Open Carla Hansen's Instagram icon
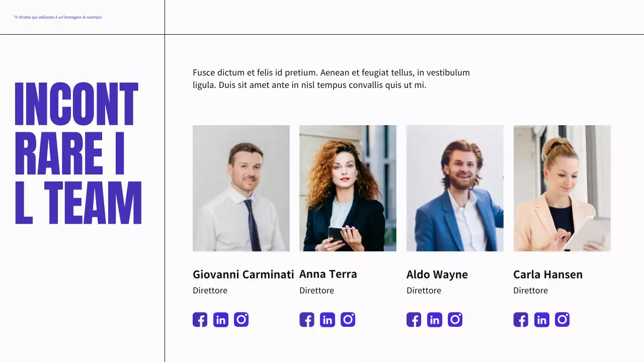Viewport: 644px width, 362px height. point(562,320)
